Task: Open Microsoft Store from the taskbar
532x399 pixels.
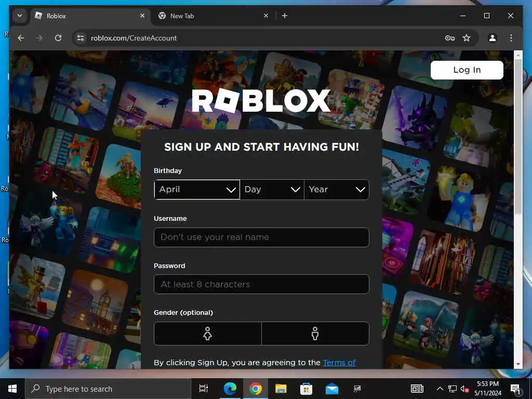Action: (306, 389)
